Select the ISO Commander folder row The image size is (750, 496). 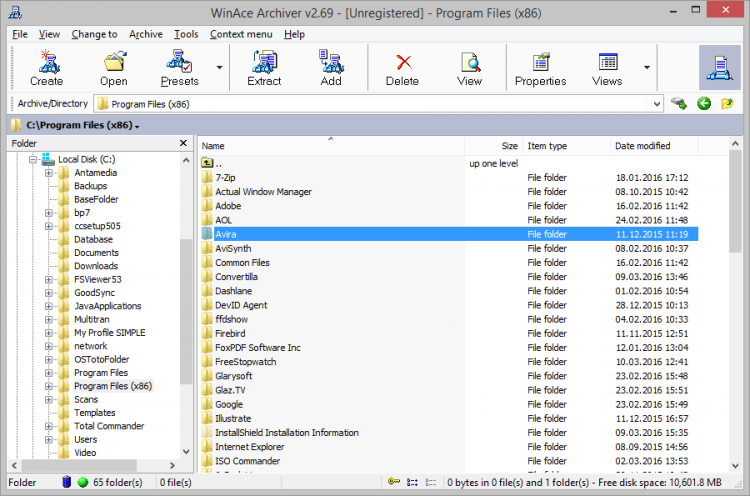click(449, 461)
